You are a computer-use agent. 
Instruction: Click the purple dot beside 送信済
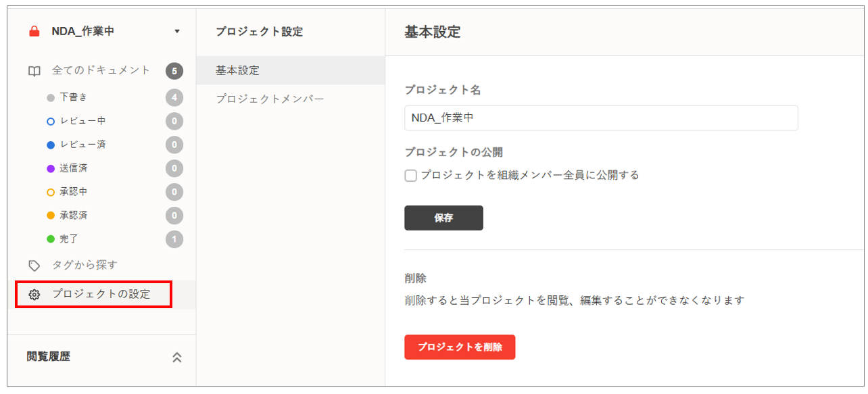point(51,168)
